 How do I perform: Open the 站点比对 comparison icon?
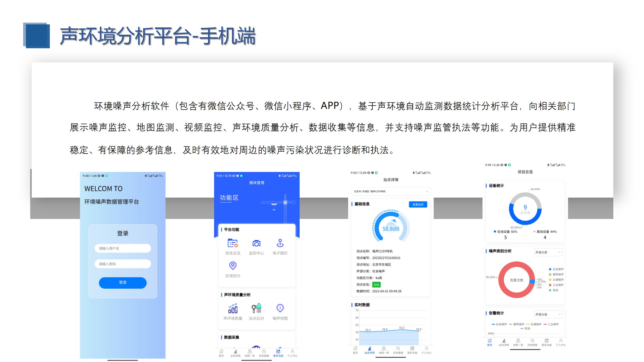pyautogui.click(x=256, y=308)
